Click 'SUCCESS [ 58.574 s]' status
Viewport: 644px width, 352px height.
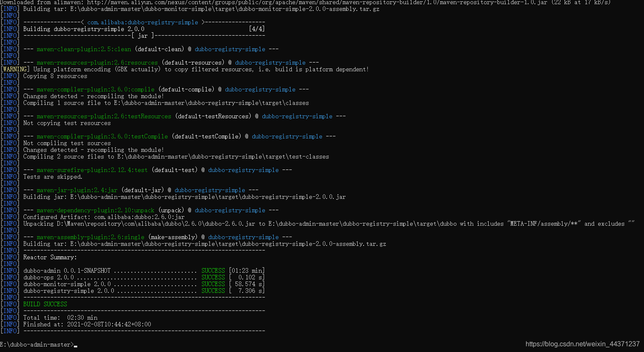click(233, 284)
